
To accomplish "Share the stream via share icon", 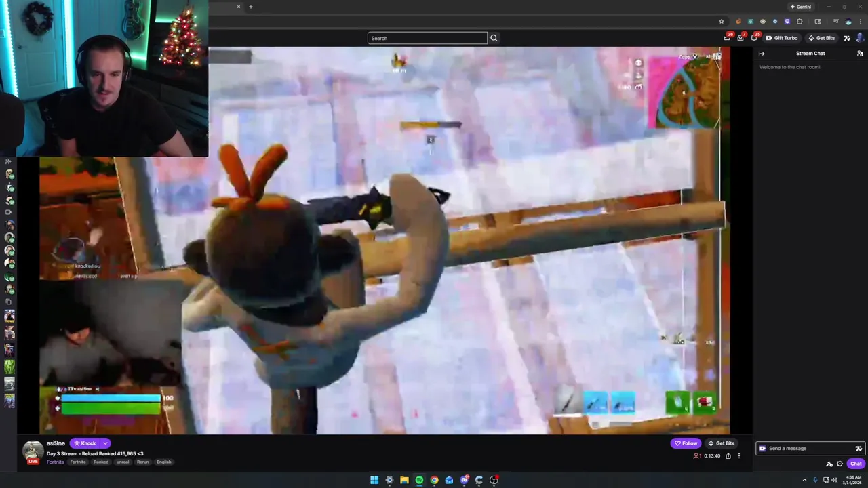I will click(728, 456).
